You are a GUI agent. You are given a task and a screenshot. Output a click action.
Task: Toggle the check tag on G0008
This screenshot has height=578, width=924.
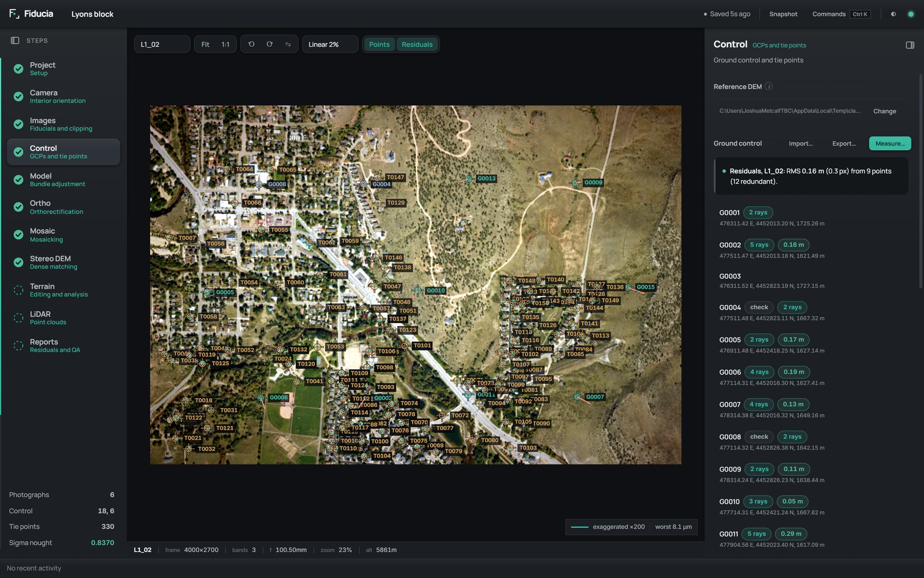[x=759, y=437]
